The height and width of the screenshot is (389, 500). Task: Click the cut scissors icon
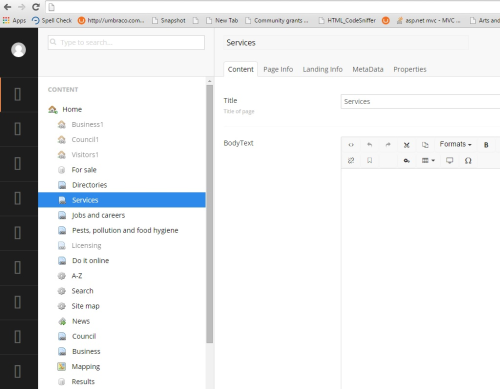406,145
